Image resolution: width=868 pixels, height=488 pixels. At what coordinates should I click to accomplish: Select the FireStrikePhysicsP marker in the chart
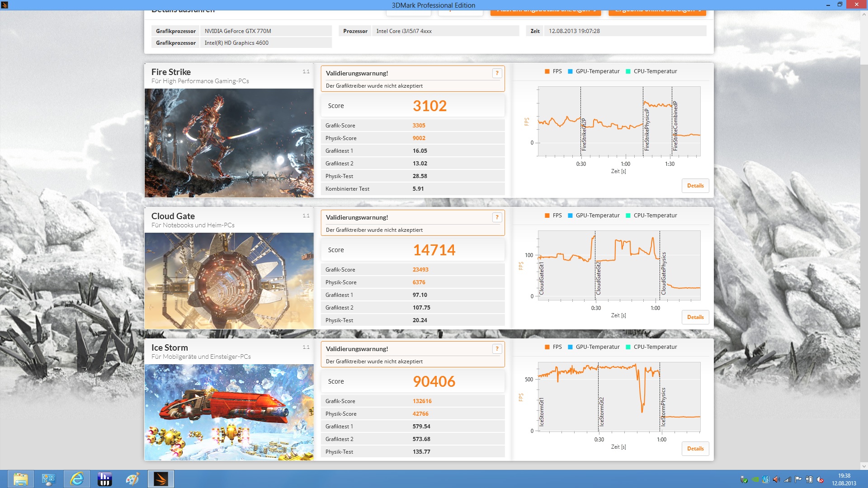click(x=646, y=130)
